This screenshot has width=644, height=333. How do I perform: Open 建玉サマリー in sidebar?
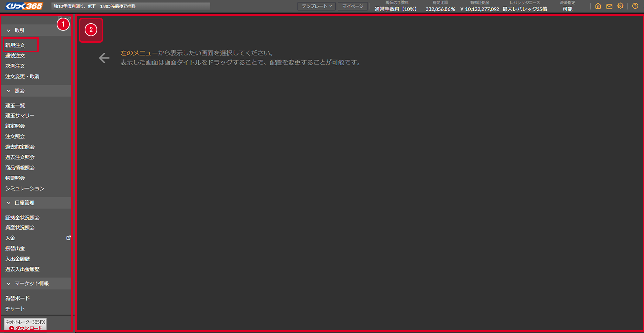pos(20,116)
